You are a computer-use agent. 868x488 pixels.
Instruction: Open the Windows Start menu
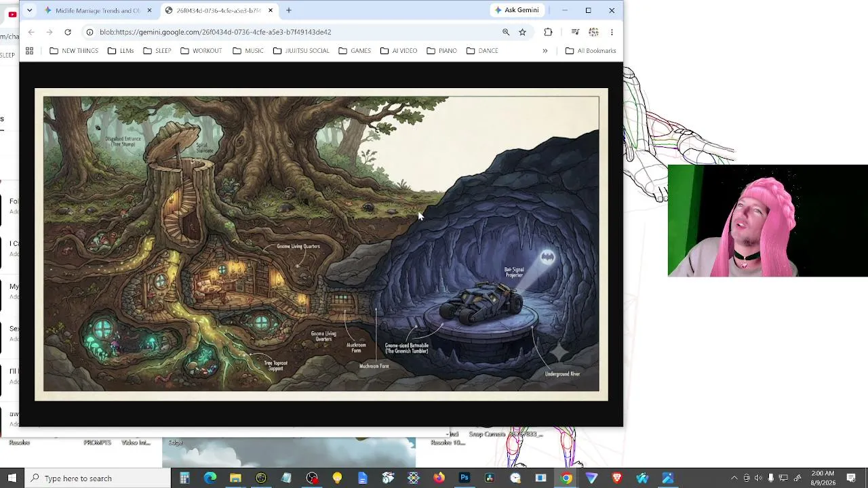tap(12, 478)
